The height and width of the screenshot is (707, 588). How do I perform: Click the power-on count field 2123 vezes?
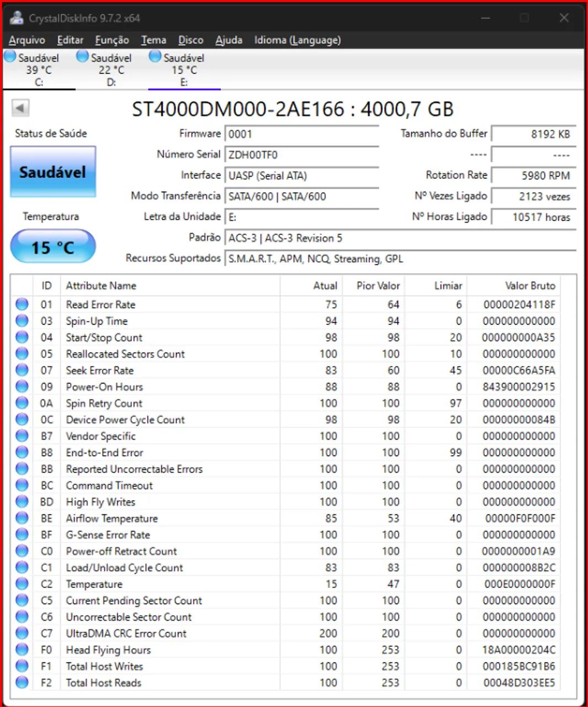[534, 197]
